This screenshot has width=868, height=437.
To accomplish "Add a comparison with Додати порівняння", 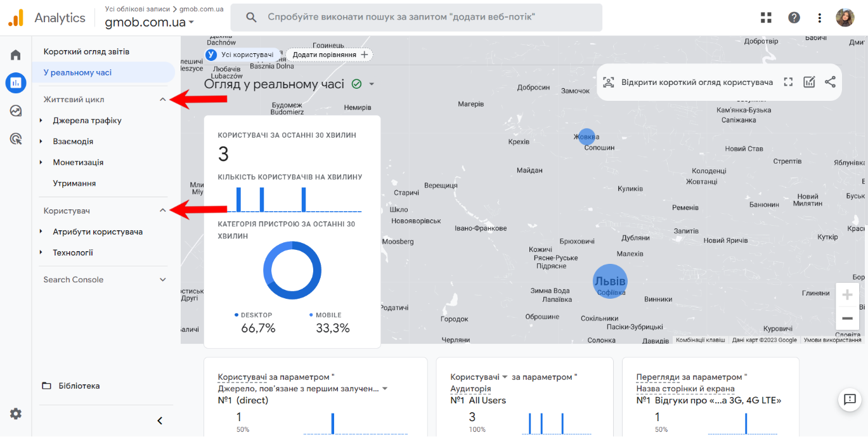I will 327,55.
